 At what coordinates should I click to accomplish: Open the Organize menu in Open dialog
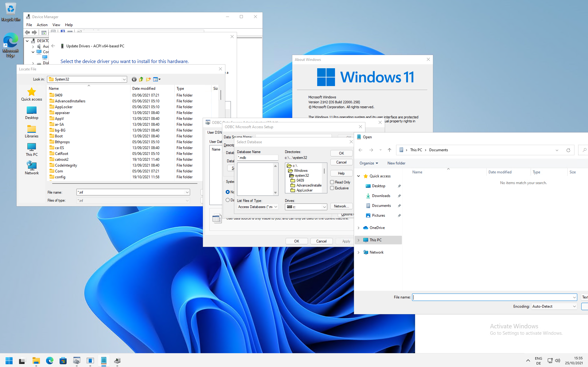369,163
